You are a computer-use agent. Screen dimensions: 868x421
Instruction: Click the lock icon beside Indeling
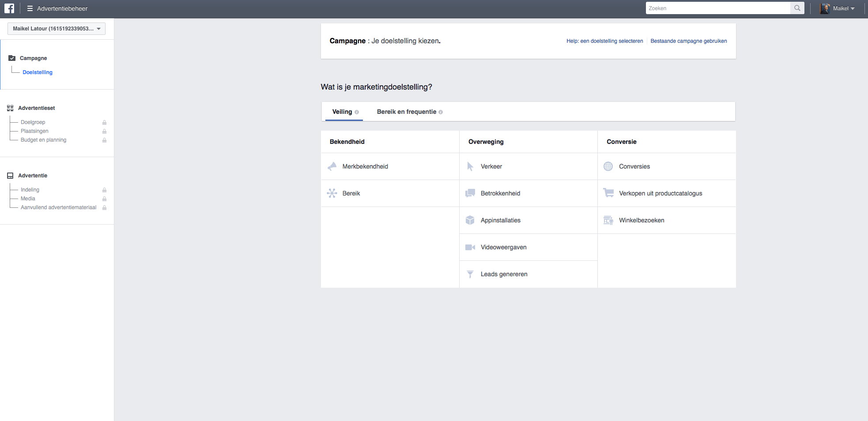105,190
